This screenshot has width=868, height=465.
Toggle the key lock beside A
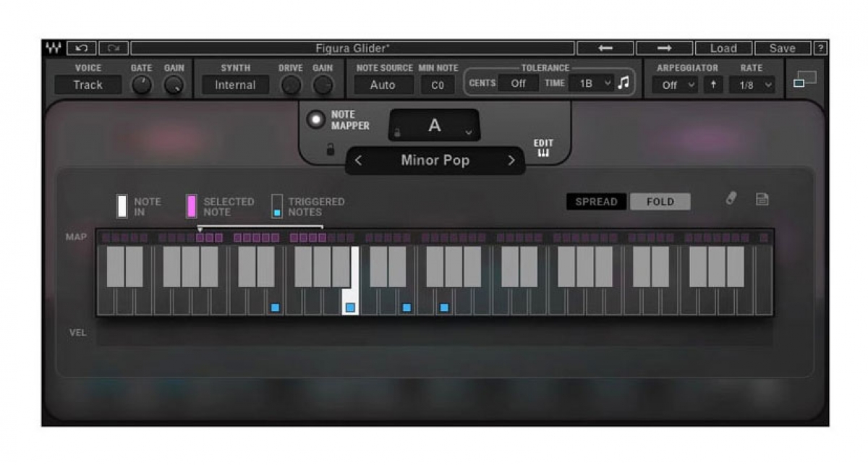tap(396, 133)
